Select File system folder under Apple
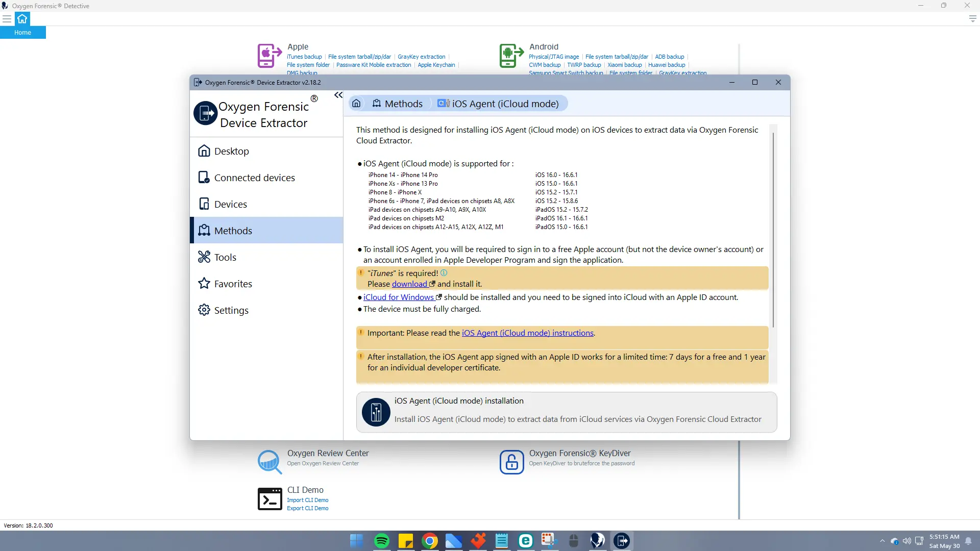The image size is (980, 551). [x=308, y=65]
